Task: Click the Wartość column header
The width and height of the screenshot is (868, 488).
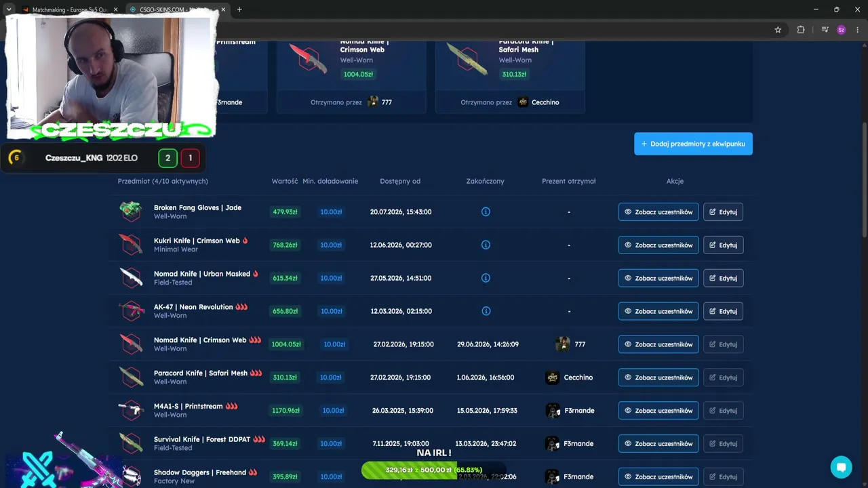Action: coord(285,181)
